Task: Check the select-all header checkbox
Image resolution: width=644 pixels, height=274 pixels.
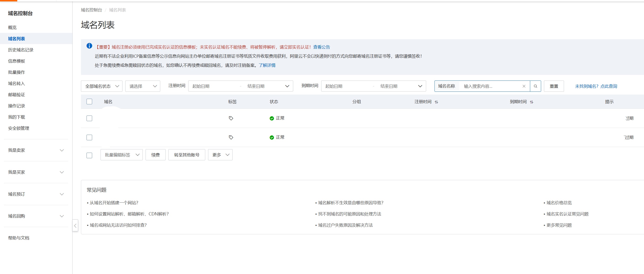Action: (89, 101)
